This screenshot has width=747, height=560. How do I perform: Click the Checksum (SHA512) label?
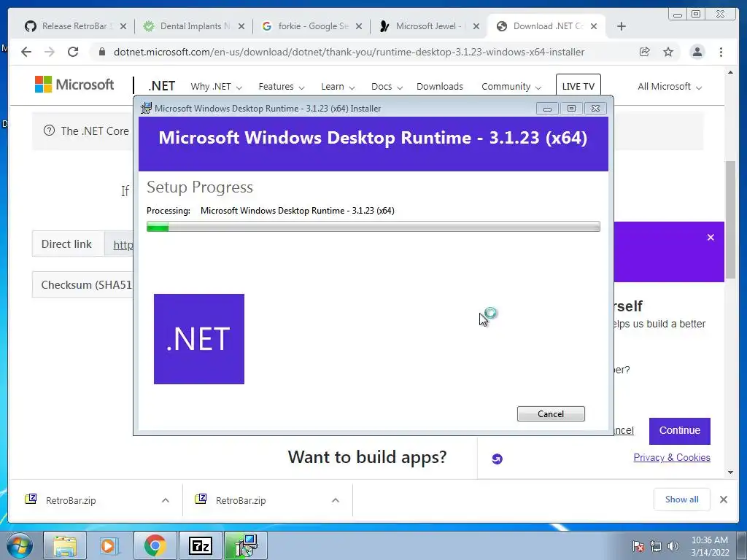(86, 285)
